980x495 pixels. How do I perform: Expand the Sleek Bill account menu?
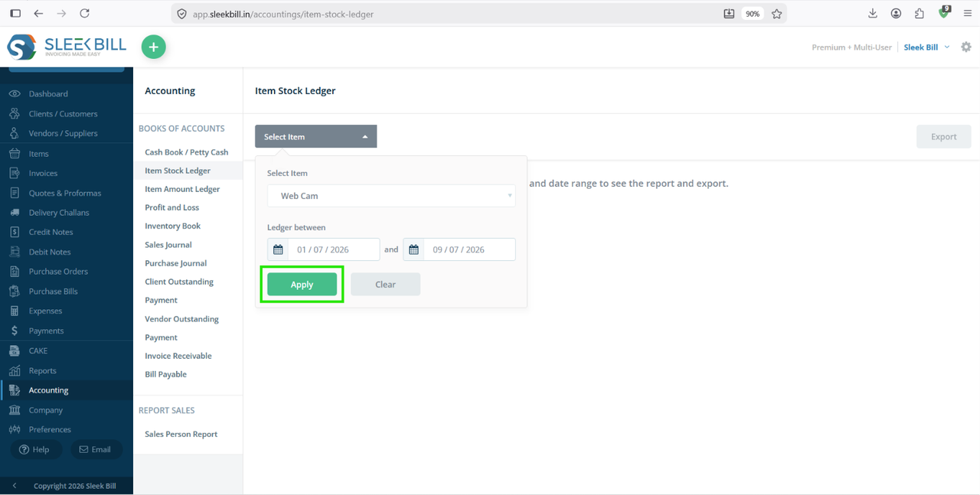926,47
